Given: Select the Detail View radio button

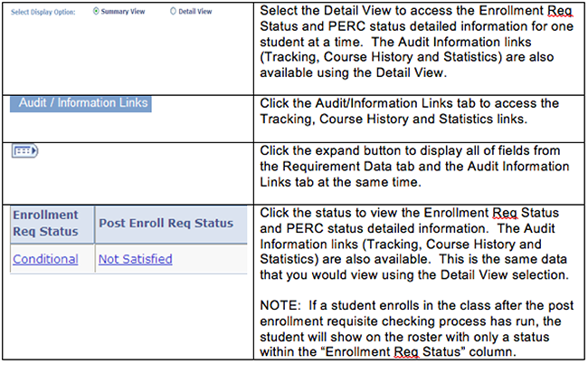Looking at the screenshot, I should (173, 11).
